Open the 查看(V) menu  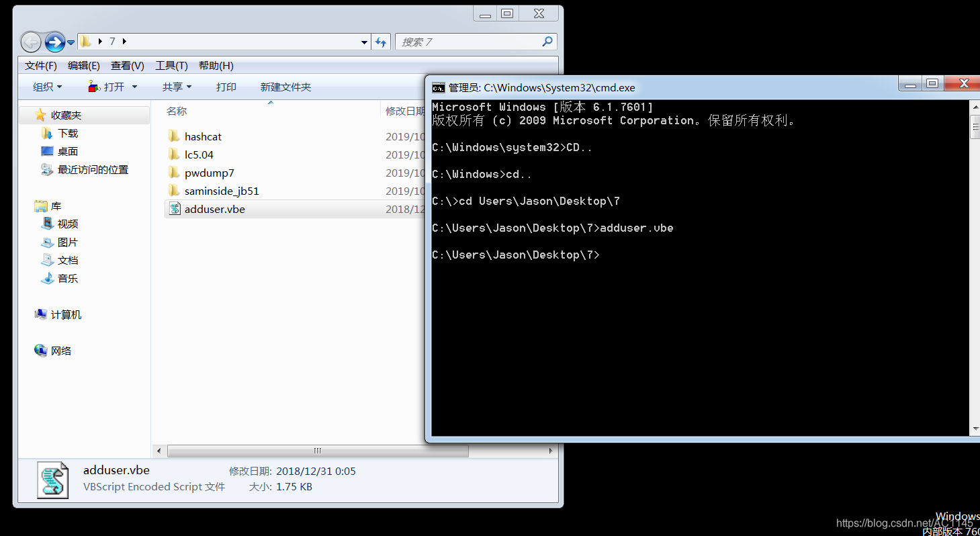point(128,65)
